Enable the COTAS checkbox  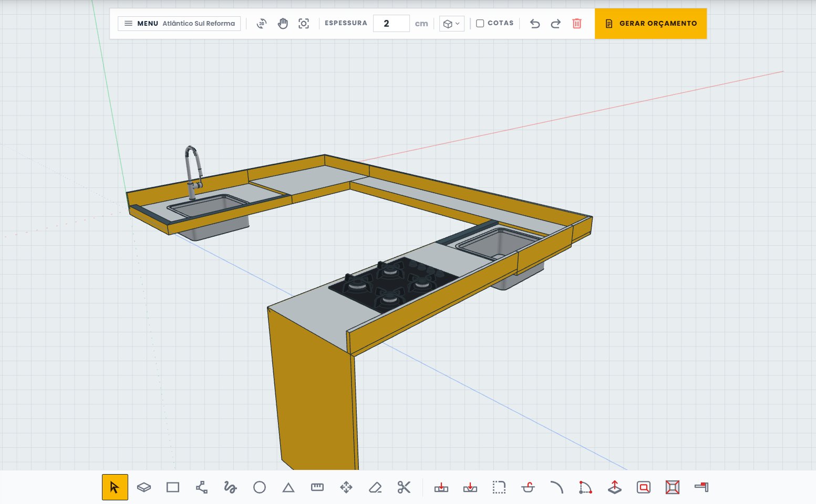click(480, 23)
